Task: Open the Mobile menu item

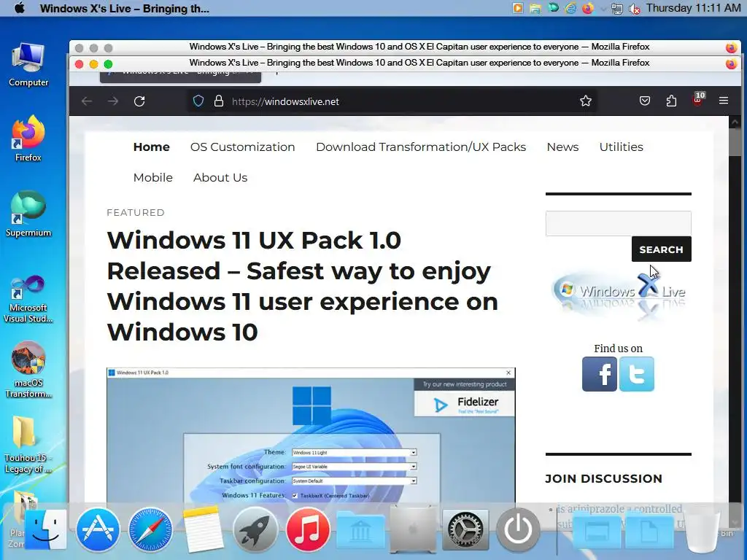Action: (x=153, y=177)
